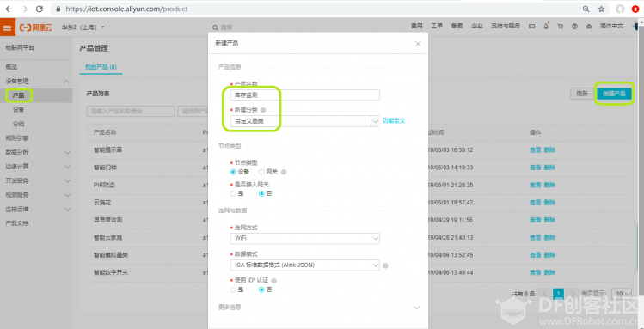Screen dimensions: 644x329
Task: Click the browser address bar URL
Action: [x=126, y=9]
